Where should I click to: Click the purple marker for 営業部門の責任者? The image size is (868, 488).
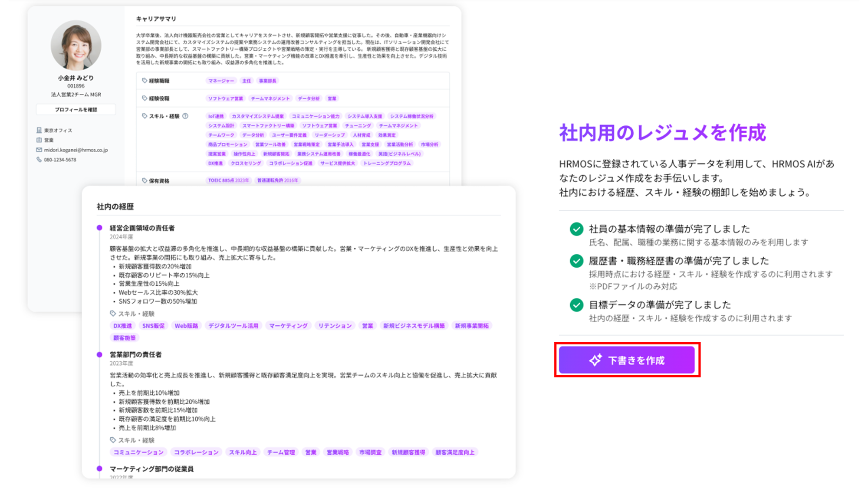coord(99,354)
